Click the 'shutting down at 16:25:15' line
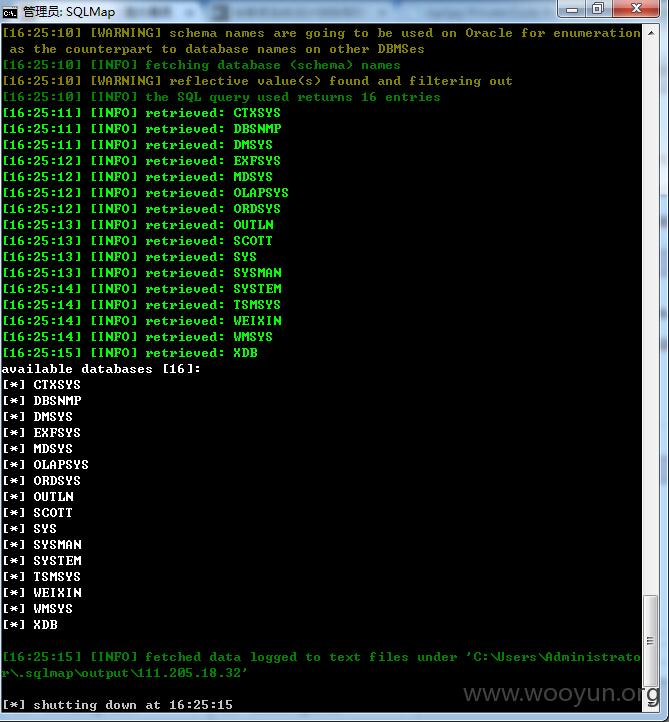Screen dimensions: 669x722 118,705
